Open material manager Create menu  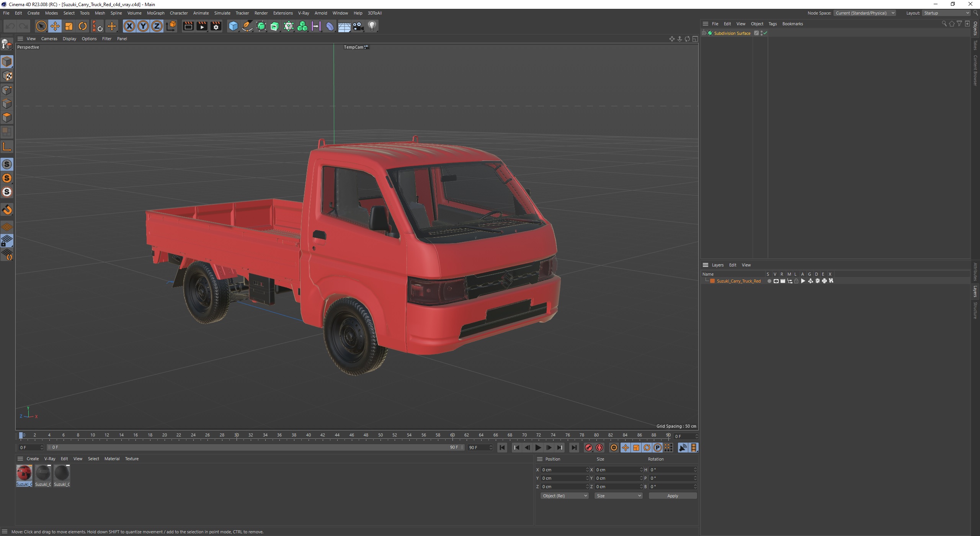[33, 459]
